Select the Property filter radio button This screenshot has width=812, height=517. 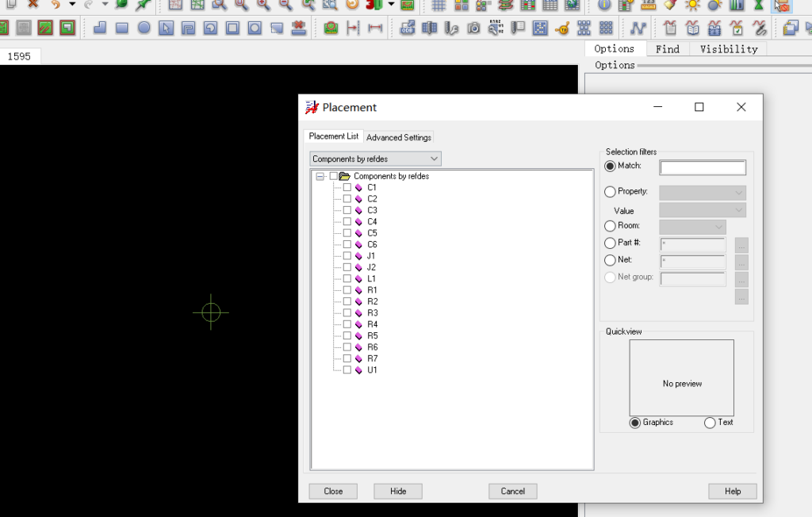coord(610,192)
